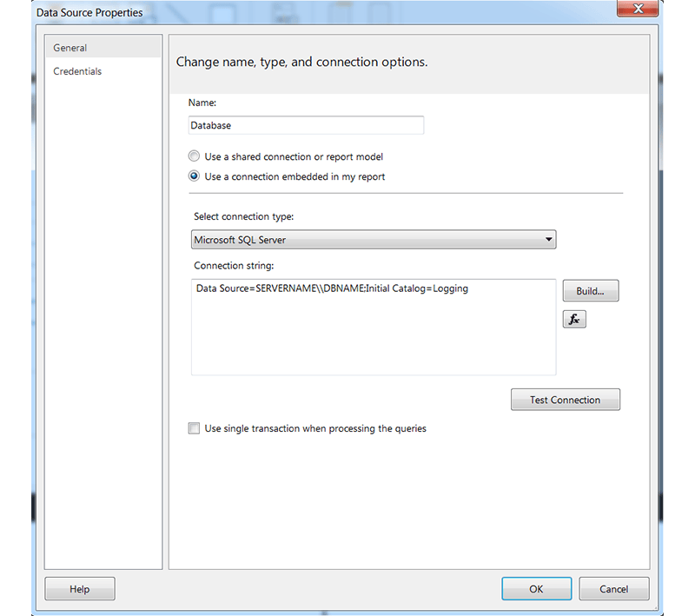
Task: Click the 'Change name, type, and connection options.' heading
Action: tap(301, 62)
